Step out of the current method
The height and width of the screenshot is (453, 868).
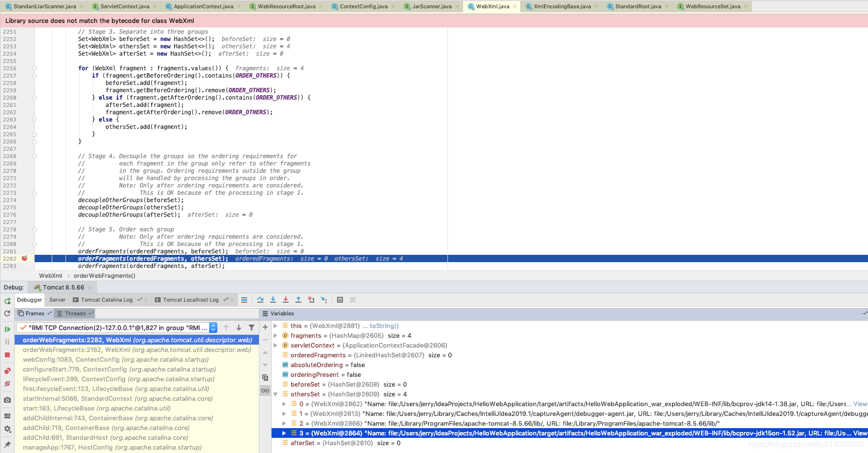pyautogui.click(x=298, y=300)
